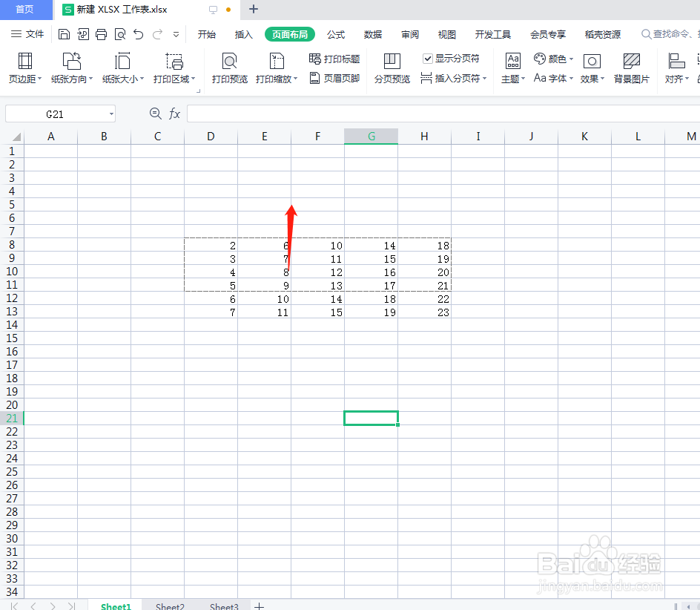Switch to Sheet3 worksheet tab

tap(224, 606)
